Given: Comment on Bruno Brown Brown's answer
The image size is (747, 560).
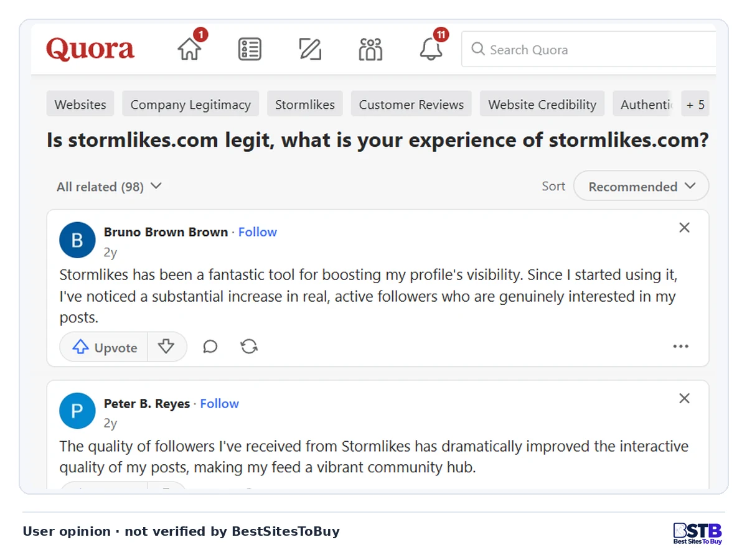Looking at the screenshot, I should point(210,347).
